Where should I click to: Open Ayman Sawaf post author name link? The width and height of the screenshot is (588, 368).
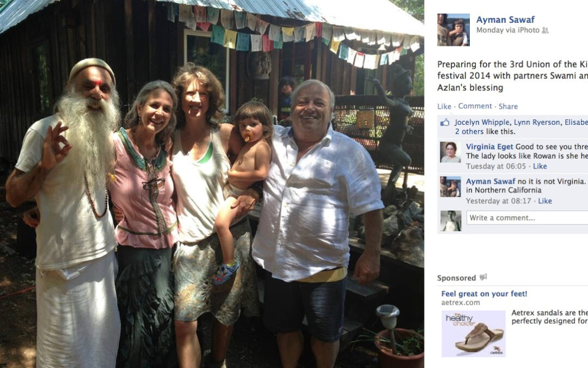[505, 20]
